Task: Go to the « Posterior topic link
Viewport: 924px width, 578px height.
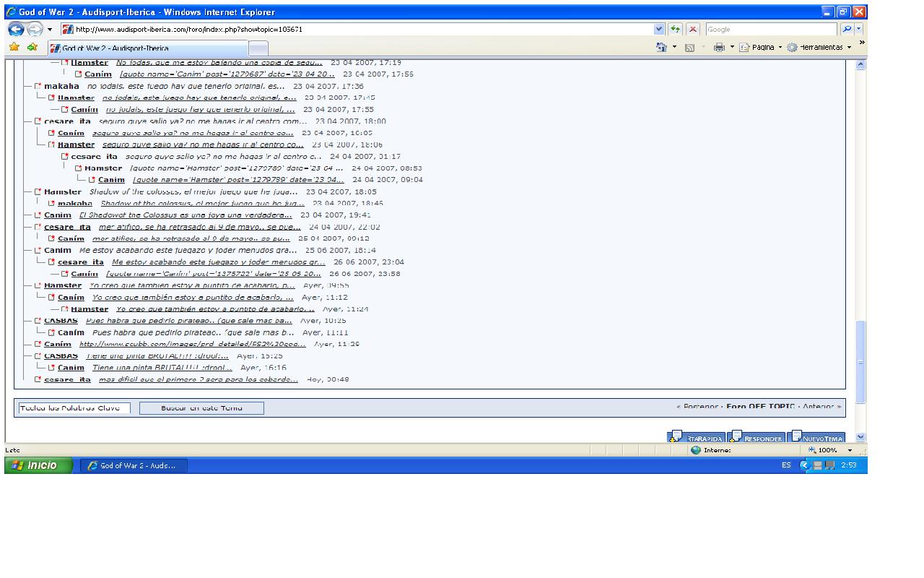Action: click(697, 407)
